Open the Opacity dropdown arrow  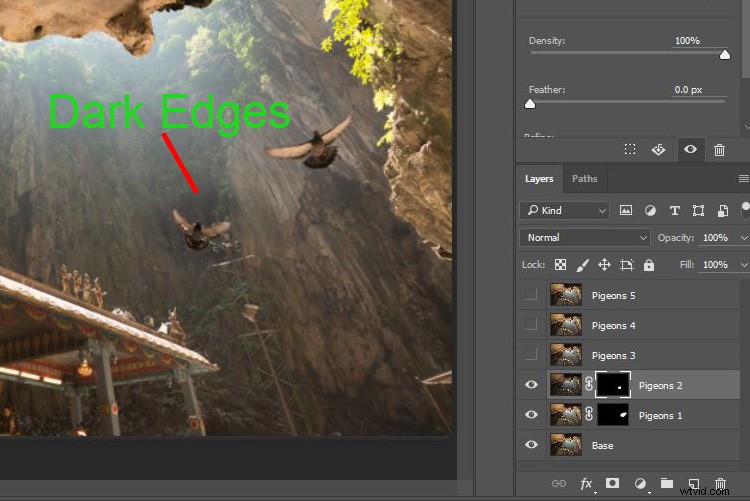[x=743, y=238]
